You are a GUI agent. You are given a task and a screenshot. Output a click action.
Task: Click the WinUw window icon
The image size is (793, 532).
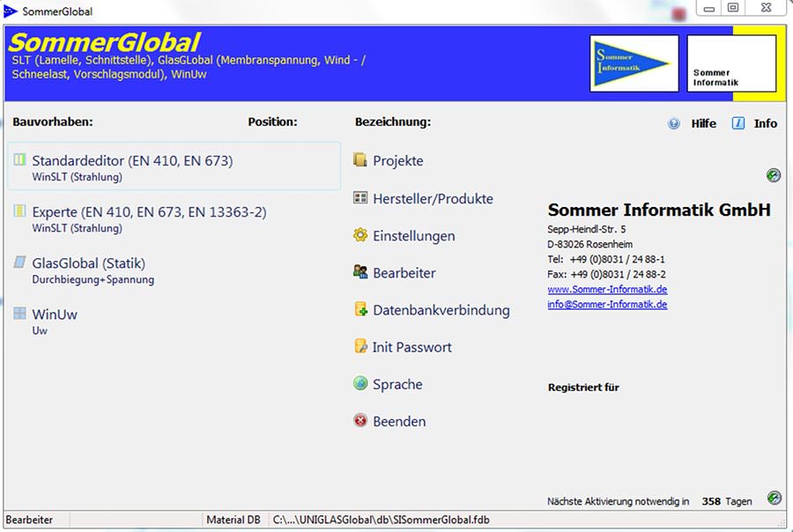point(19,313)
